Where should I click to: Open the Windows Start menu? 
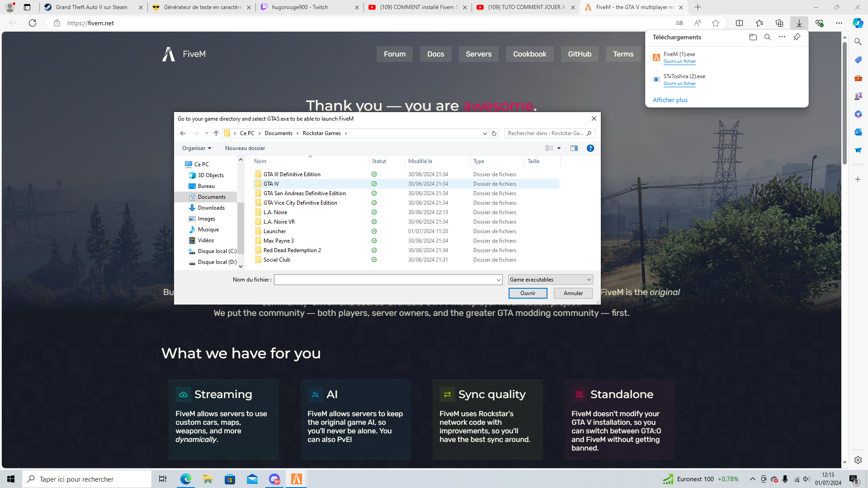[11, 479]
